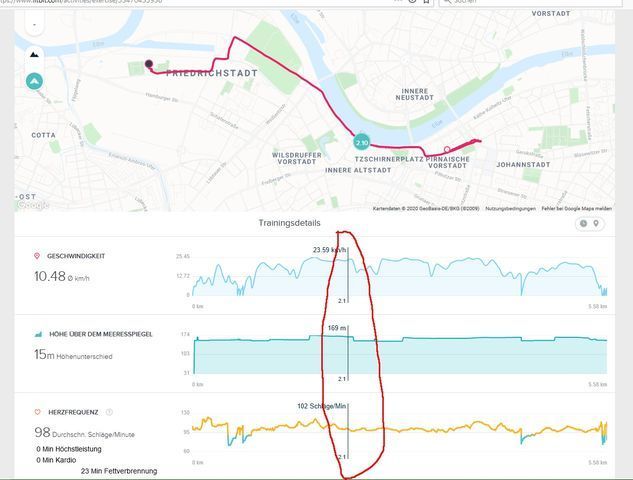This screenshot has width=633, height=480.
Task: Click the map zoom-out minus button
Action: point(34,22)
